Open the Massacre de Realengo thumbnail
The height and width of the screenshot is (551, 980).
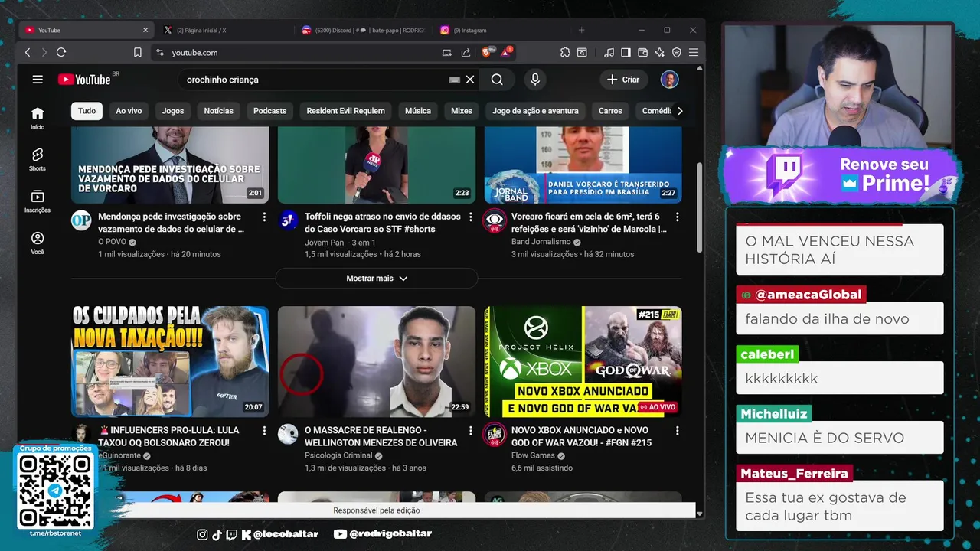(x=377, y=361)
